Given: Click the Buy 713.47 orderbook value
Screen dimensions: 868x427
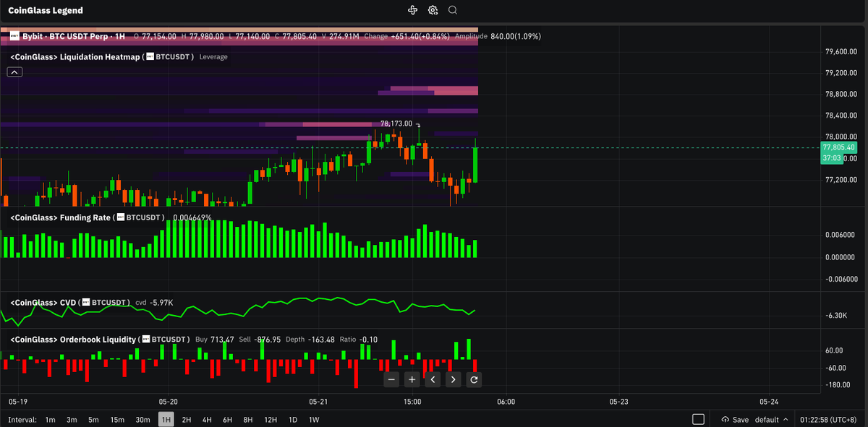Looking at the screenshot, I should pyautogui.click(x=215, y=340).
